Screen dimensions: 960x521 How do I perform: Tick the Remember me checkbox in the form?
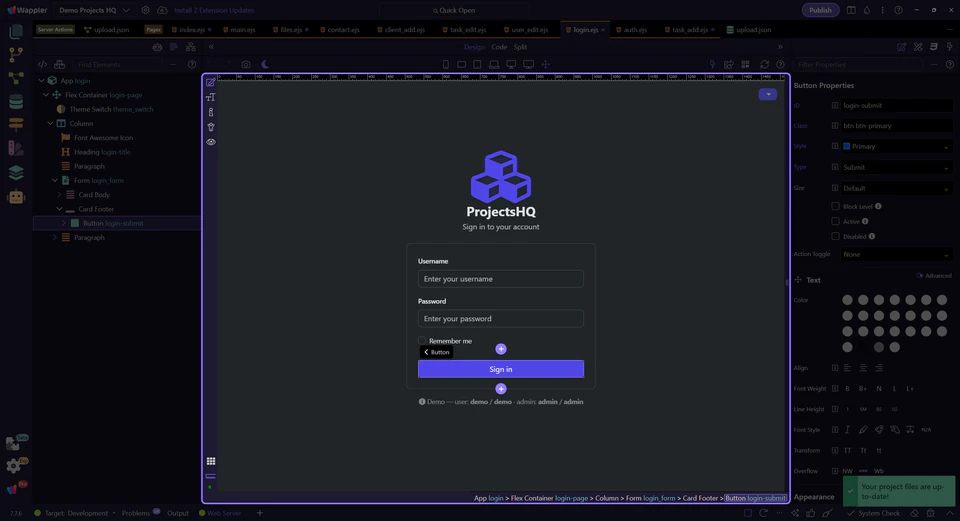422,340
